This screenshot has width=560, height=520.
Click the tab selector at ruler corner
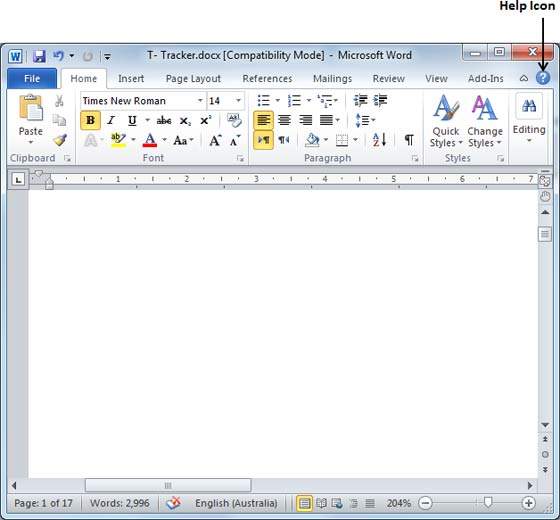click(x=18, y=179)
